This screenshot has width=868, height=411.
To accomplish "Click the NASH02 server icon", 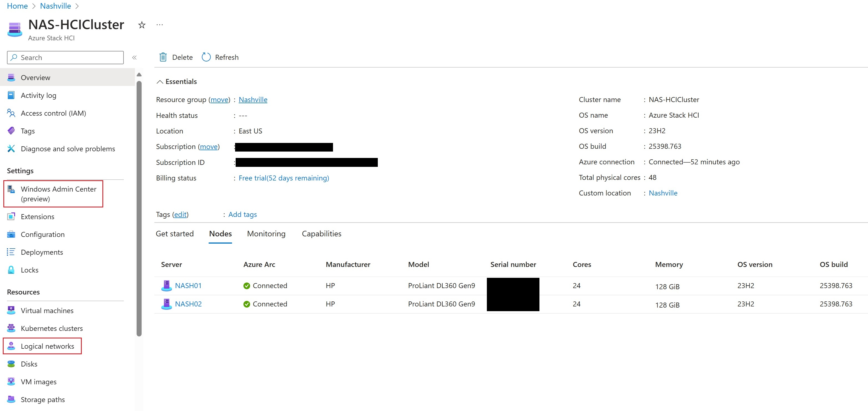I will 166,304.
